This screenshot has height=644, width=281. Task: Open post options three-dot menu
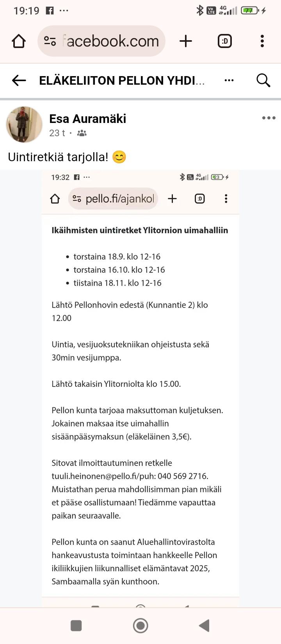(269, 118)
